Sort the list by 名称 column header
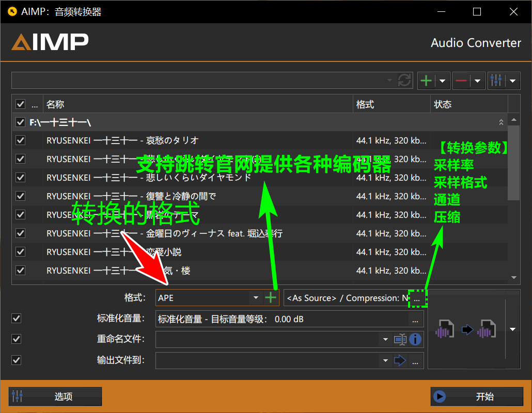 (198, 104)
